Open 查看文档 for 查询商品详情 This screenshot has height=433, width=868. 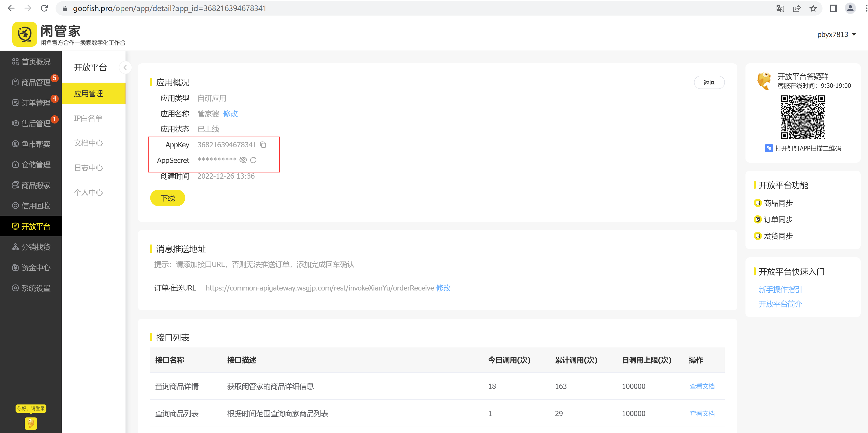coord(702,387)
